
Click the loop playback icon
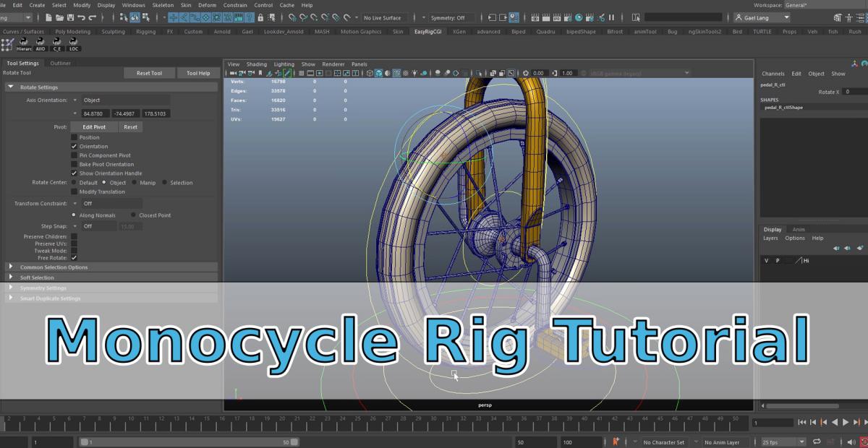pyautogui.click(x=817, y=441)
